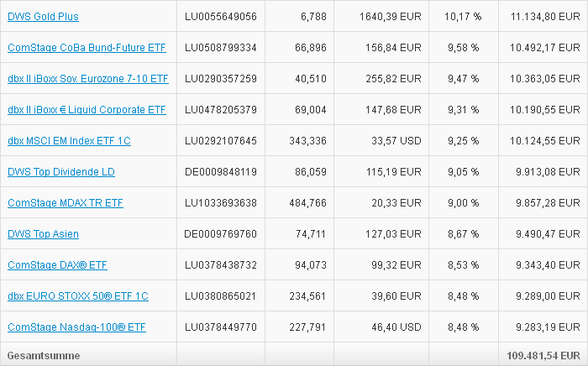The width and height of the screenshot is (588, 366).
Task: Open the ComStage DAX® ETF link
Action: click(57, 265)
